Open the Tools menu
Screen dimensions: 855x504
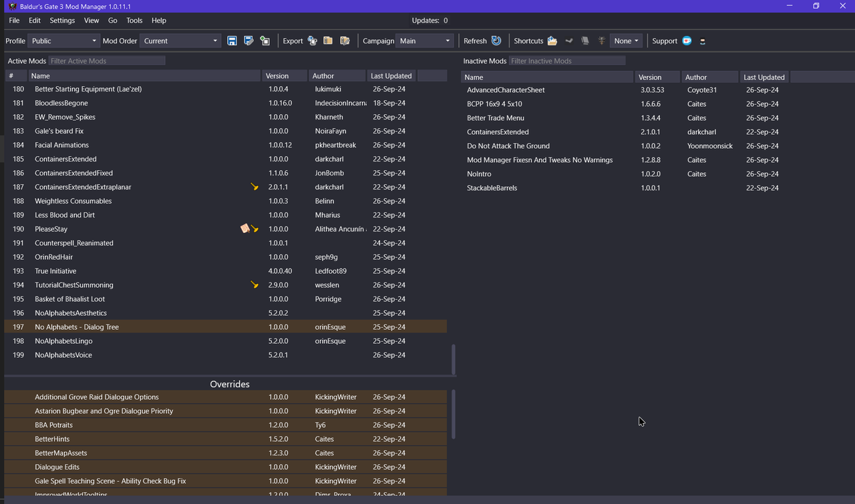[134, 21]
